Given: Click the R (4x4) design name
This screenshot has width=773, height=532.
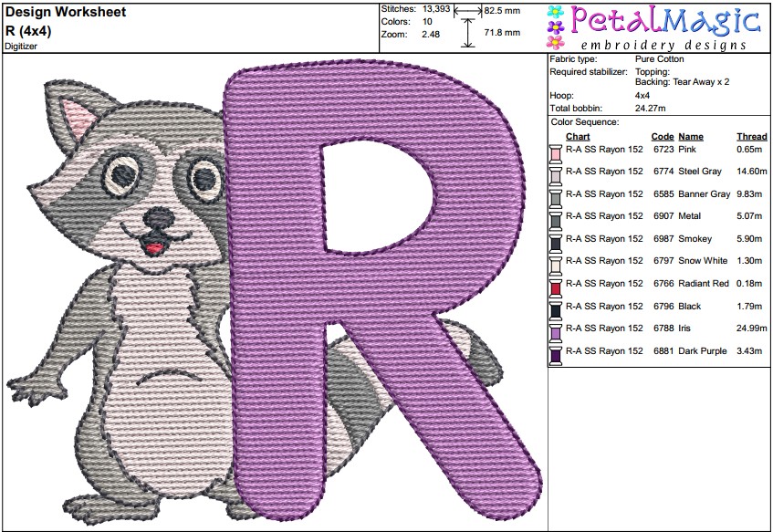Looking at the screenshot, I should tap(28, 30).
